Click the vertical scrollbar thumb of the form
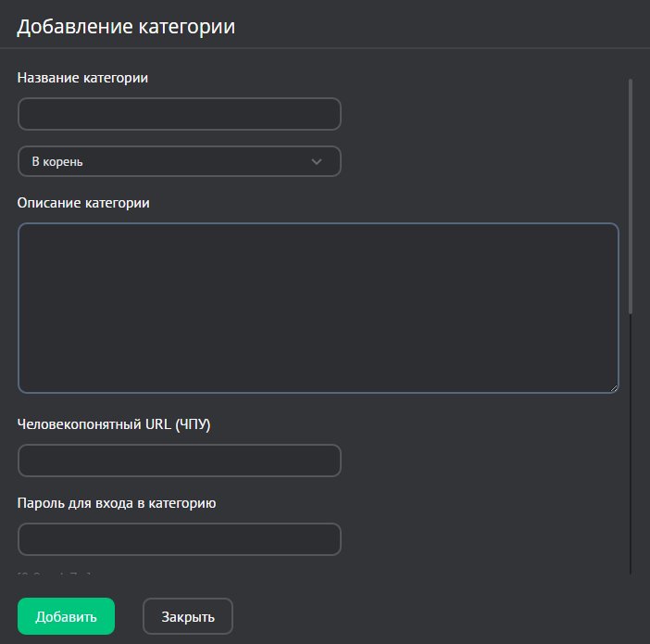This screenshot has width=650, height=644. pyautogui.click(x=631, y=195)
